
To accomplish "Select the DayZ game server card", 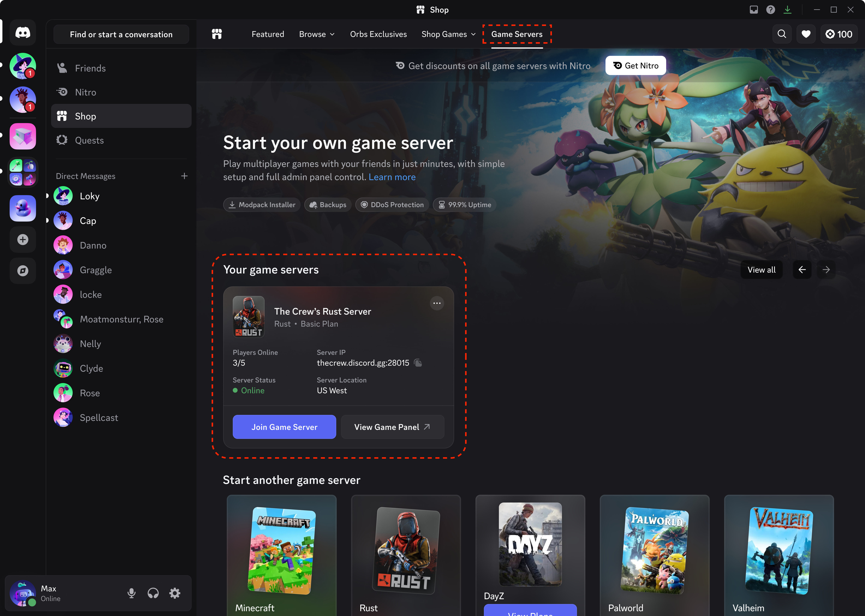I will point(530,555).
